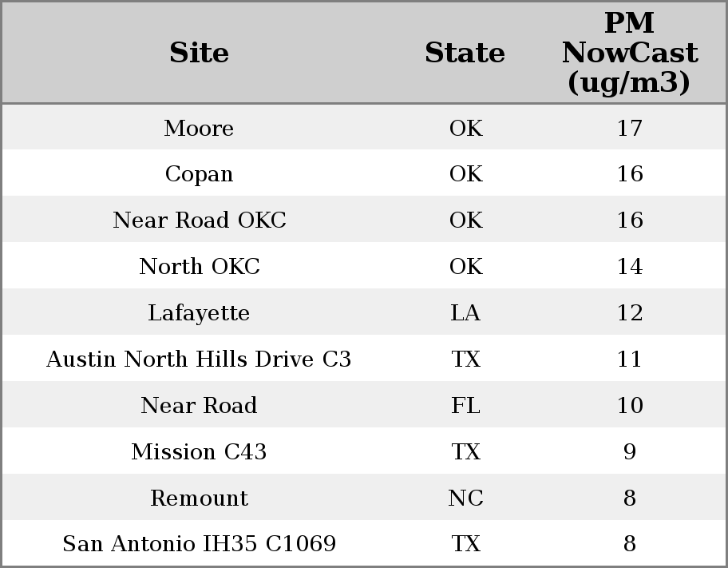The width and height of the screenshot is (728, 568).
Task: Click the PM value 12
Action: point(629,313)
